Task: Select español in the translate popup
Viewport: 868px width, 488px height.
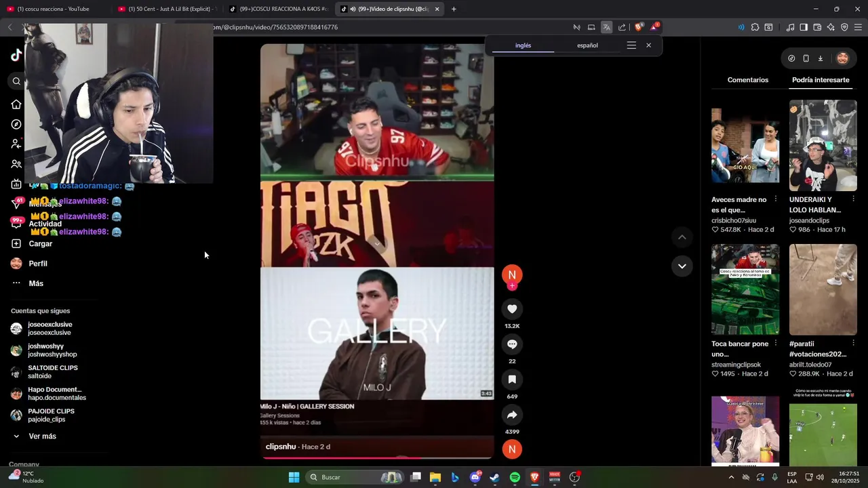Action: (x=587, y=45)
